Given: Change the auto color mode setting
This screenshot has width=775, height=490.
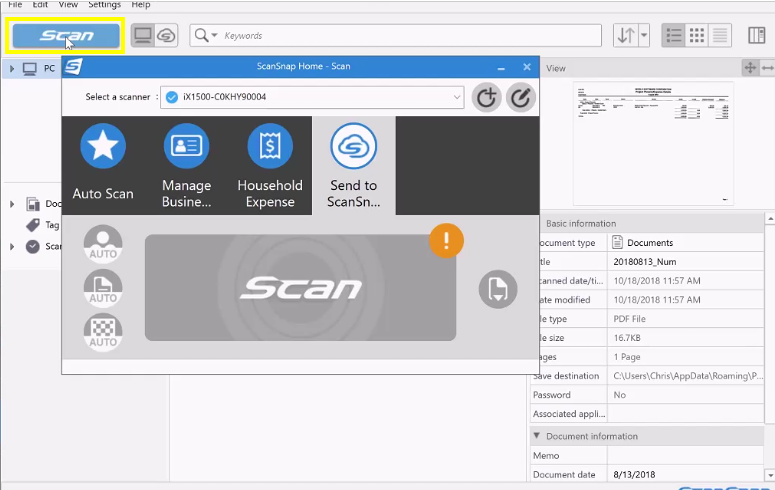Looking at the screenshot, I should coord(103,244).
